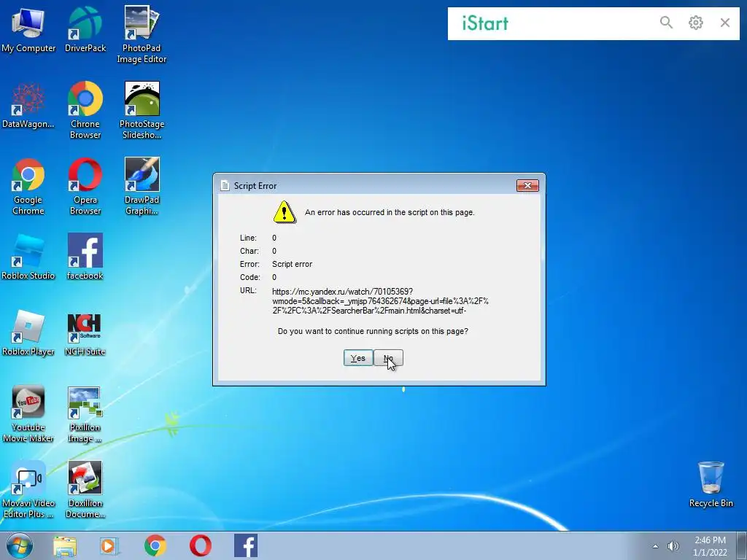Viewport: 747px width, 560px height.
Task: Click the 'Script error' value text
Action: pyautogui.click(x=292, y=264)
